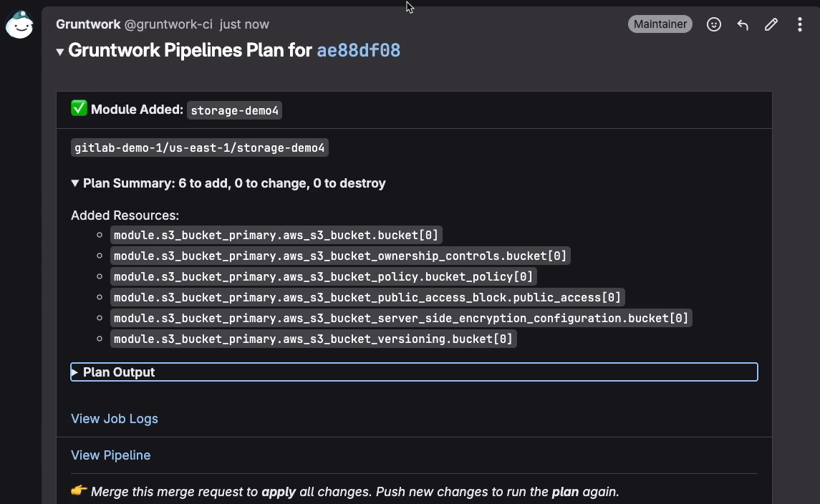This screenshot has height=504, width=820.
Task: Click the Maintainer role badge
Action: click(x=660, y=24)
